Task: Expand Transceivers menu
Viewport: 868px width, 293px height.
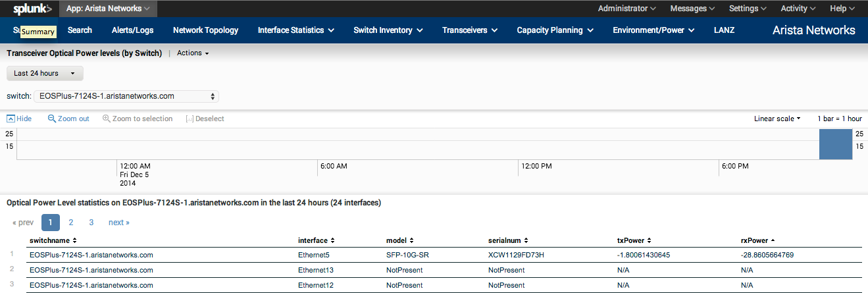Action: (469, 30)
